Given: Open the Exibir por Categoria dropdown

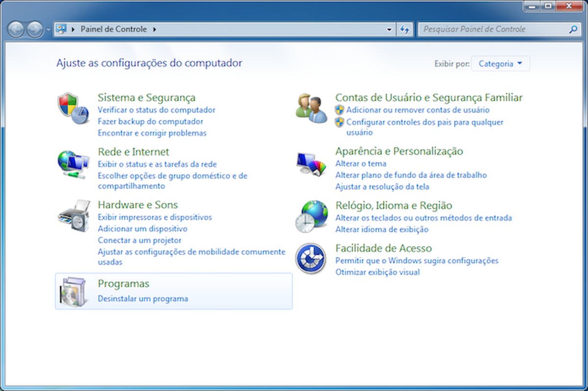Looking at the screenshot, I should tap(500, 64).
